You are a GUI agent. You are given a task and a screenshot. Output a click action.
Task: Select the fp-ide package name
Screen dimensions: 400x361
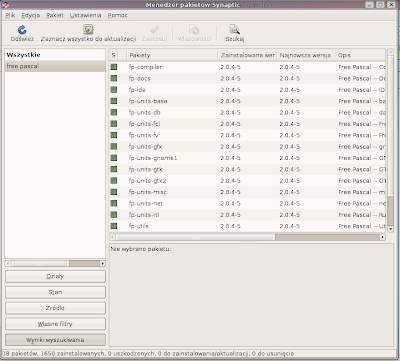coord(137,90)
